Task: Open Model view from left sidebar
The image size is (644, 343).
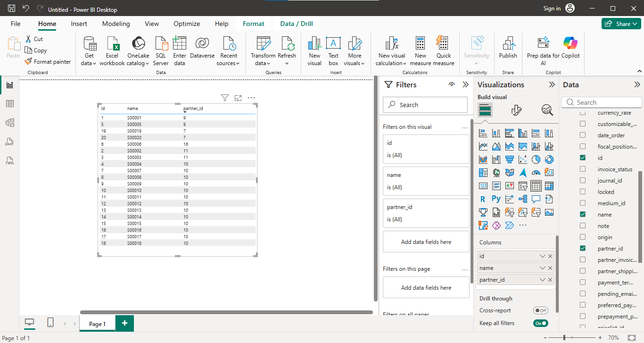Action: click(9, 123)
